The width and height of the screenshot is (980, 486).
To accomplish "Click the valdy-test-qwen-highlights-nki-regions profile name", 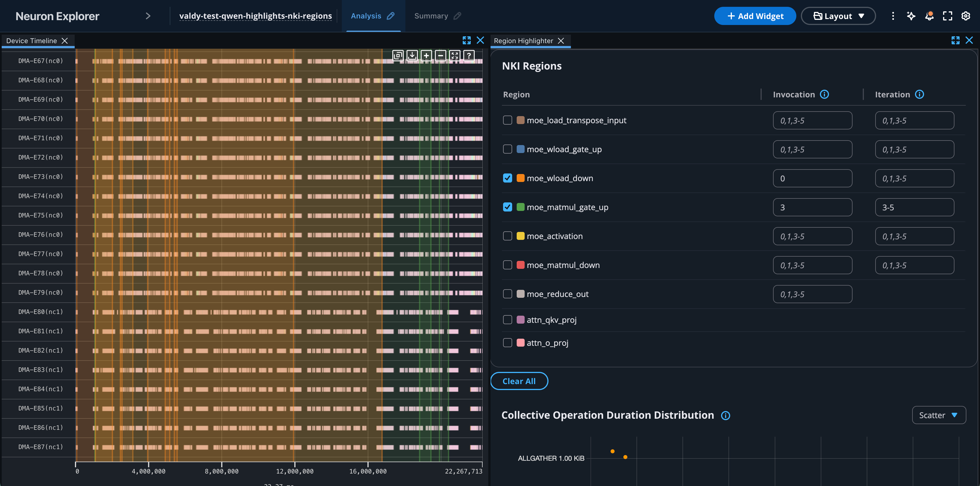I will 256,16.
